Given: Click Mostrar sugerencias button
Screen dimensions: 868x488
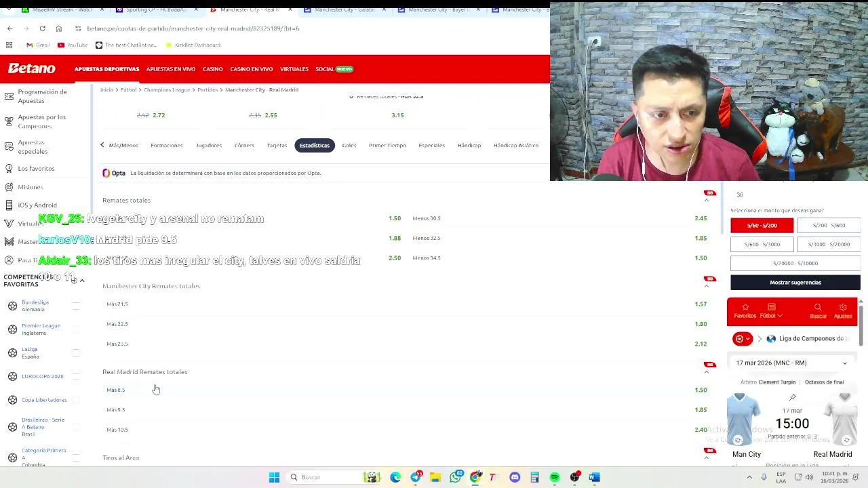Looking at the screenshot, I should [x=795, y=283].
